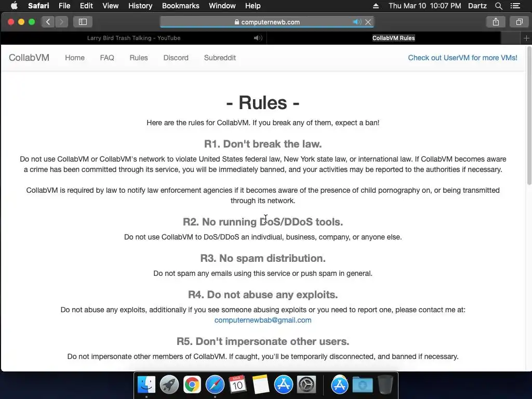532x399 pixels.
Task: Open Notification Center list icon
Action: pyautogui.click(x=515, y=6)
